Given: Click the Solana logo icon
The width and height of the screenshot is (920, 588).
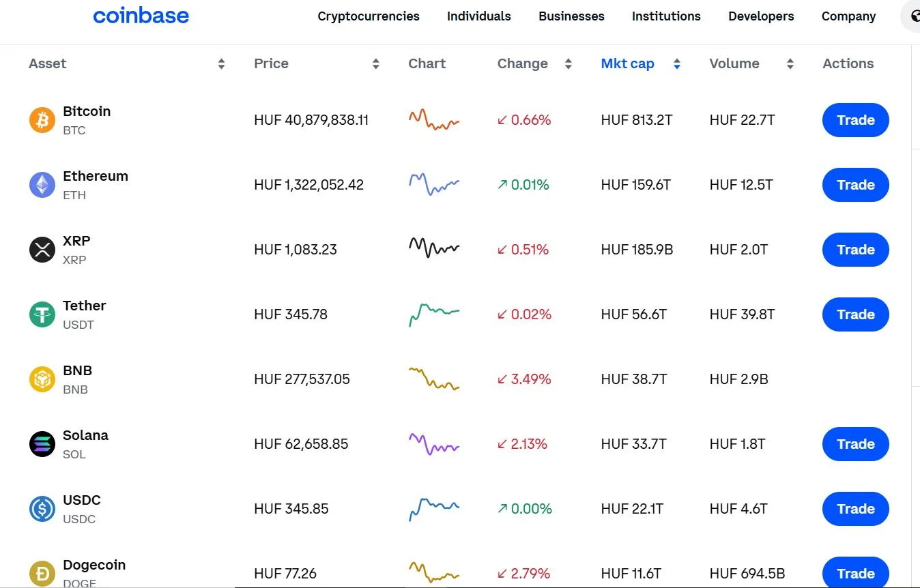Looking at the screenshot, I should 42,444.
